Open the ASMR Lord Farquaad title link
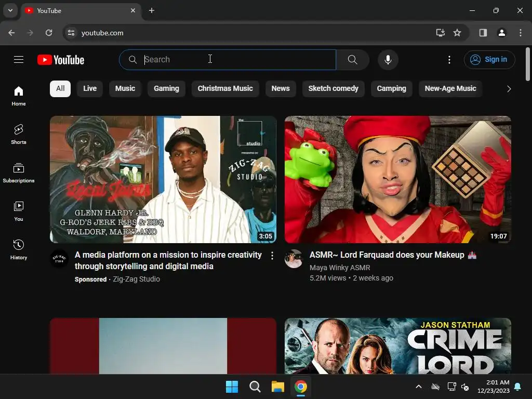The height and width of the screenshot is (399, 532). [x=393, y=255]
